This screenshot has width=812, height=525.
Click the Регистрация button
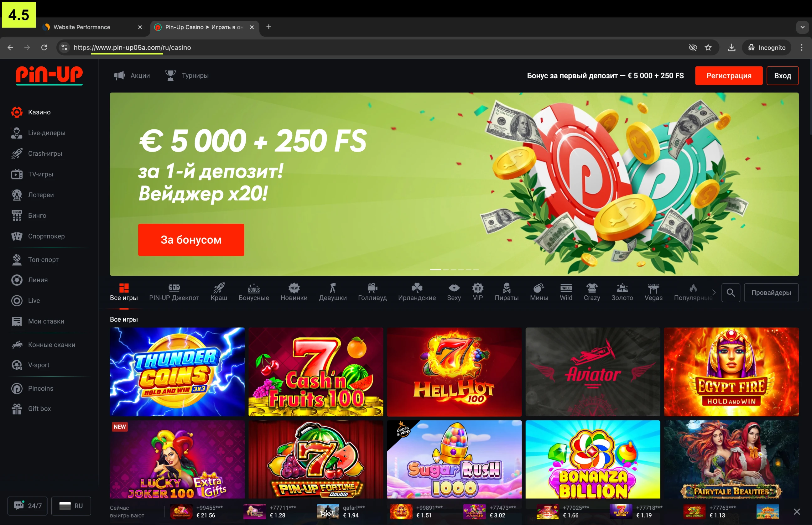[728, 76]
